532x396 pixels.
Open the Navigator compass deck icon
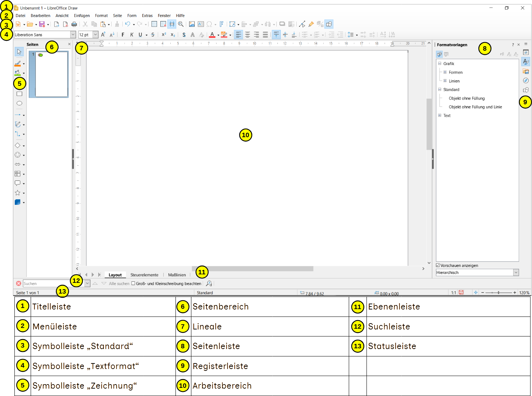tap(526, 81)
